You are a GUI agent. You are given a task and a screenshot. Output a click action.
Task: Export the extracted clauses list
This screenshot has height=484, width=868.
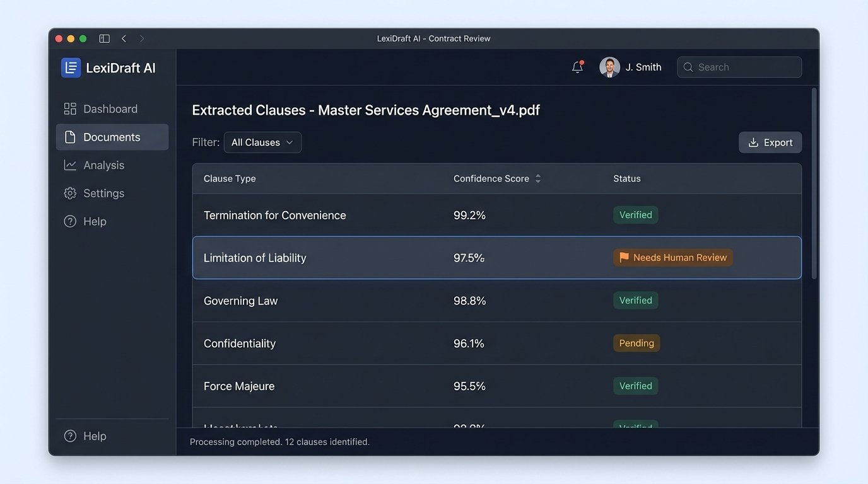click(x=770, y=142)
